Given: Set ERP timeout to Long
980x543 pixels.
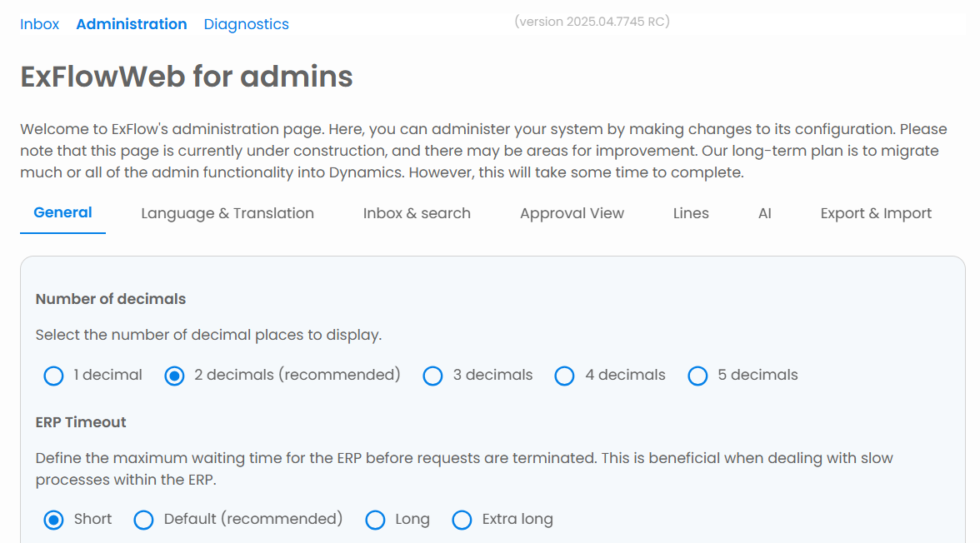Looking at the screenshot, I should tap(375, 520).
